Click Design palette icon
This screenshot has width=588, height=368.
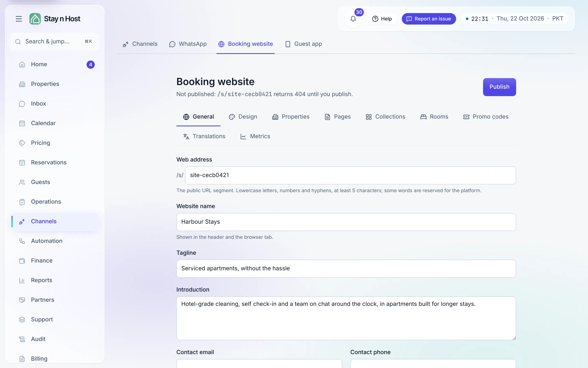tap(232, 117)
